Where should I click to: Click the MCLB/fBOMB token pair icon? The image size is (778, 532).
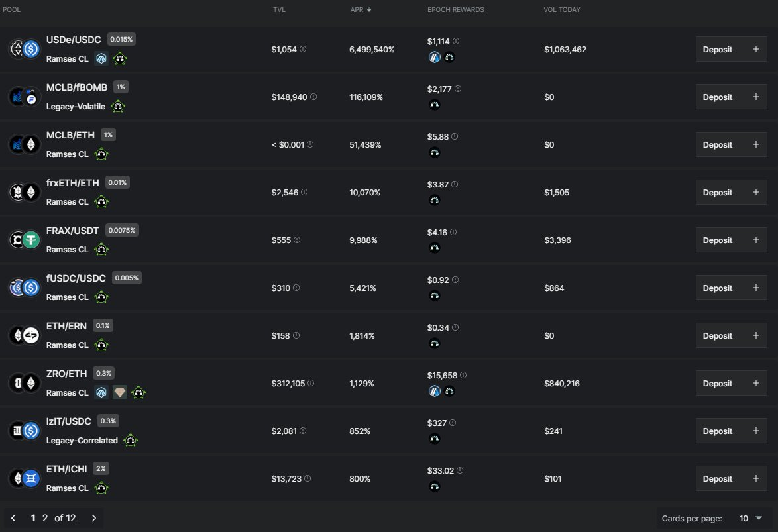click(x=25, y=97)
